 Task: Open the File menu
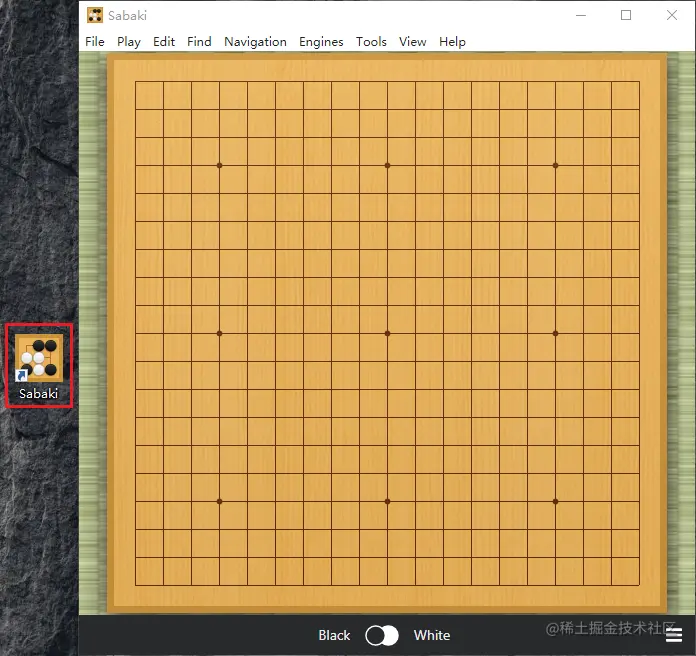(x=95, y=42)
